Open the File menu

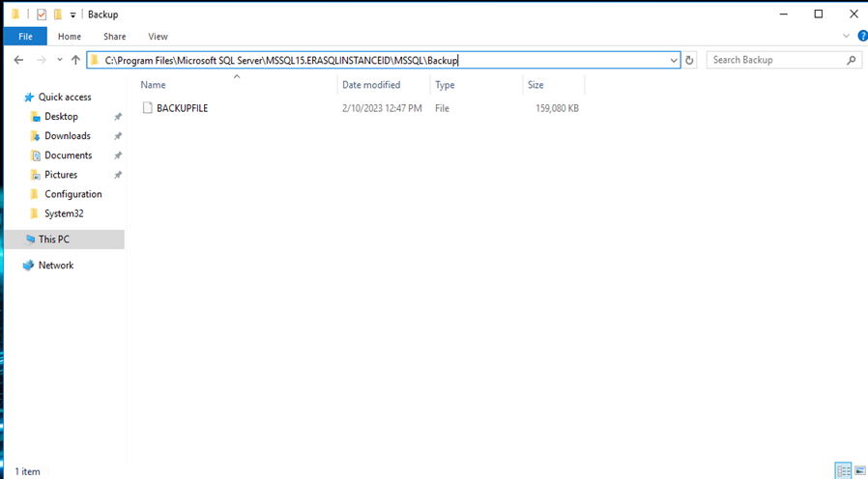tap(25, 37)
